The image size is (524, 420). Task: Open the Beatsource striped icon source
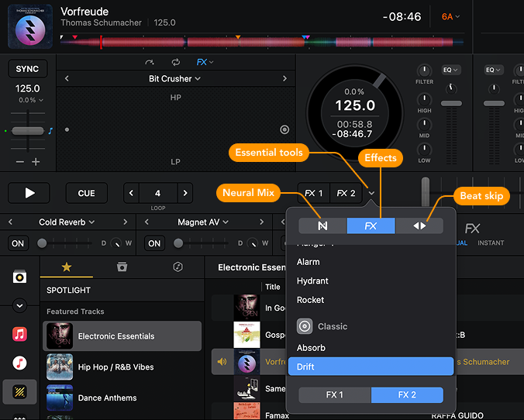pyautogui.click(x=19, y=391)
